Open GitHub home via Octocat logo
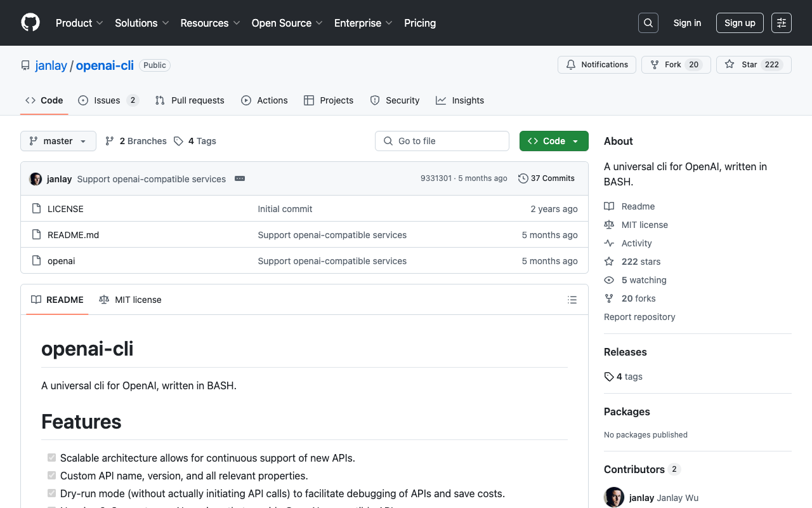Screen dimensions: 812x508 click(x=30, y=23)
